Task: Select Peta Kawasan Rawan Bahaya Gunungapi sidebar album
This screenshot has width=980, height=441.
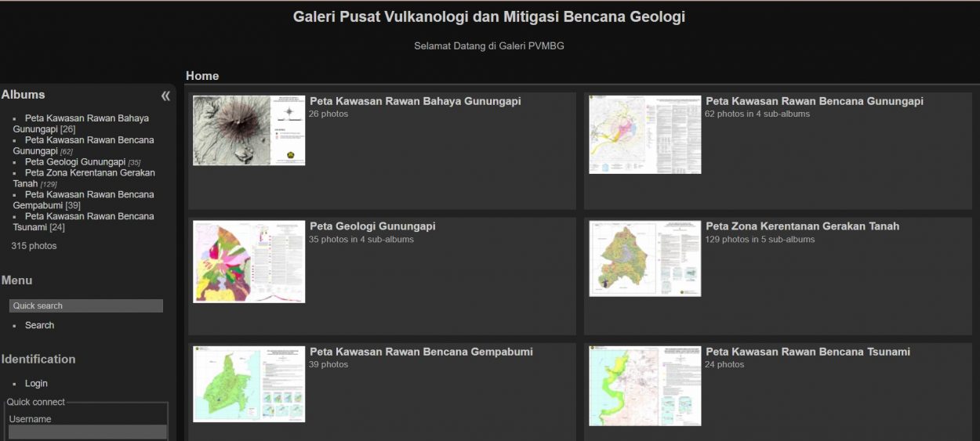Action: coord(81,124)
